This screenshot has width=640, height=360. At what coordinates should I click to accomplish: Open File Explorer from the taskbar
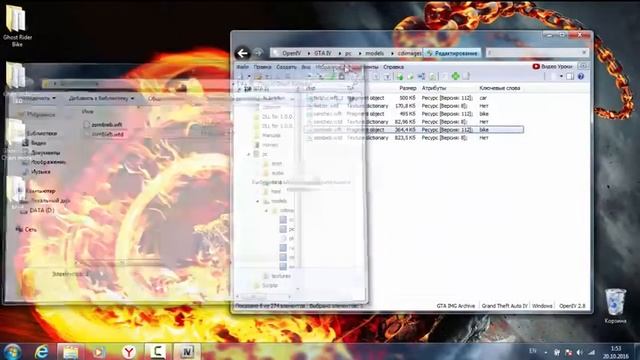(x=70, y=351)
